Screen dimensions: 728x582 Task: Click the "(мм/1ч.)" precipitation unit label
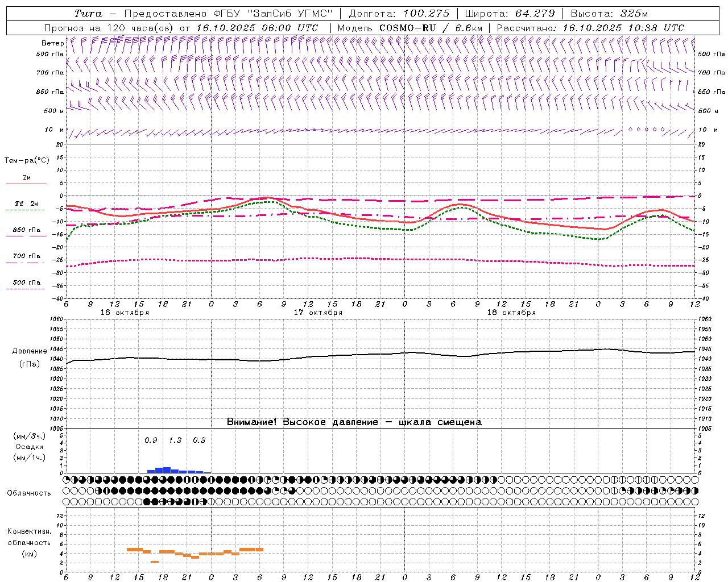[30, 458]
